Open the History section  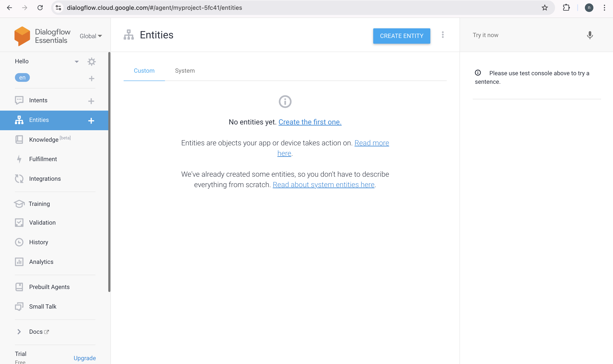click(39, 242)
